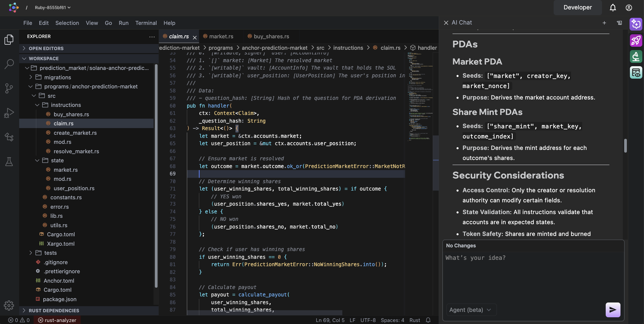Open the Ruby-8555bf61 workspace dropdown
This screenshot has height=324, width=644.
(x=53, y=8)
